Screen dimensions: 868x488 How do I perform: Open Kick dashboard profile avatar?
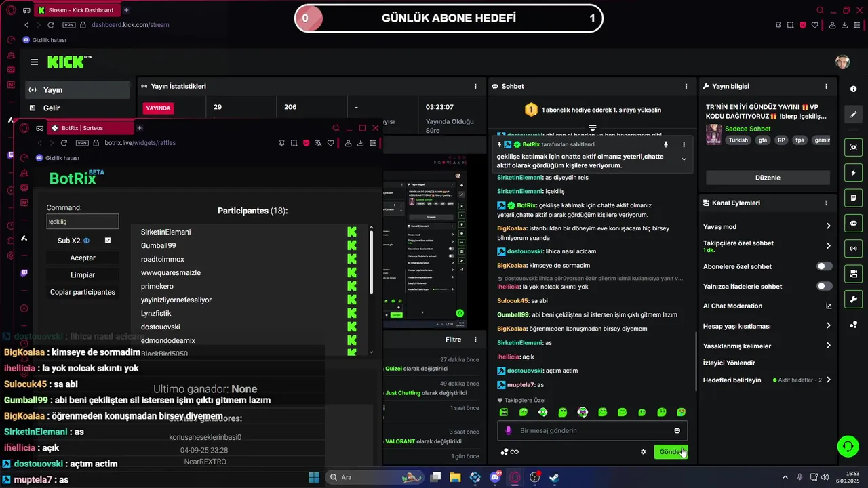pos(842,62)
